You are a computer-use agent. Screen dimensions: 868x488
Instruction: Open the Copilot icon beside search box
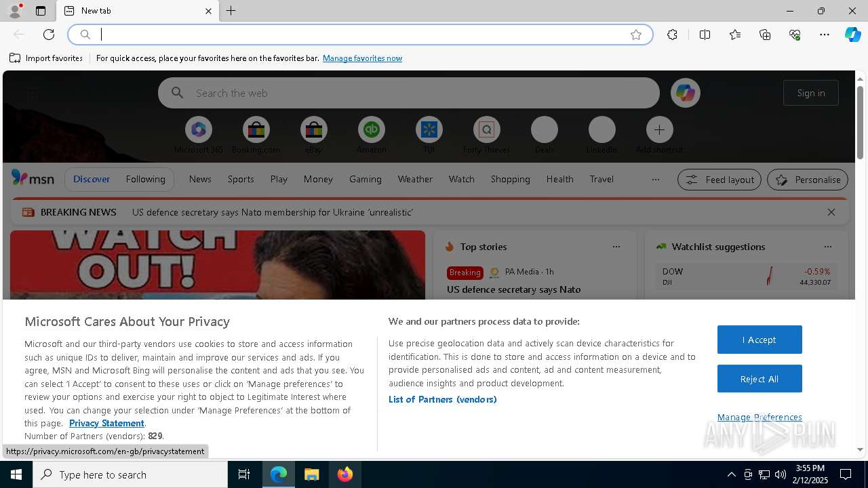pyautogui.click(x=685, y=93)
